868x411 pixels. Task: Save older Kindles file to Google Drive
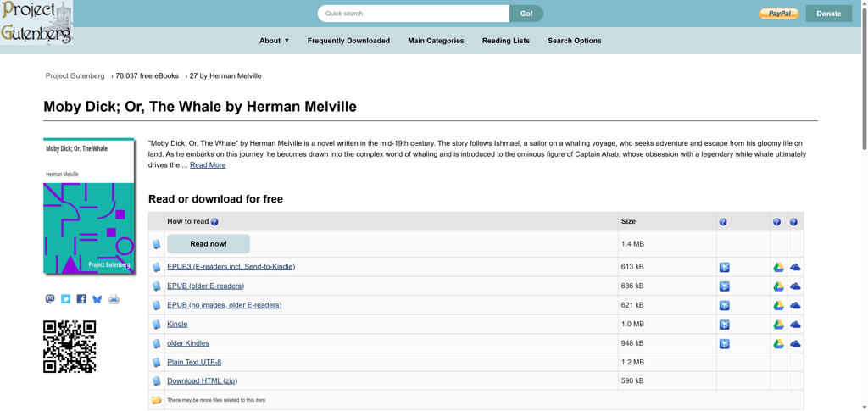(x=778, y=343)
